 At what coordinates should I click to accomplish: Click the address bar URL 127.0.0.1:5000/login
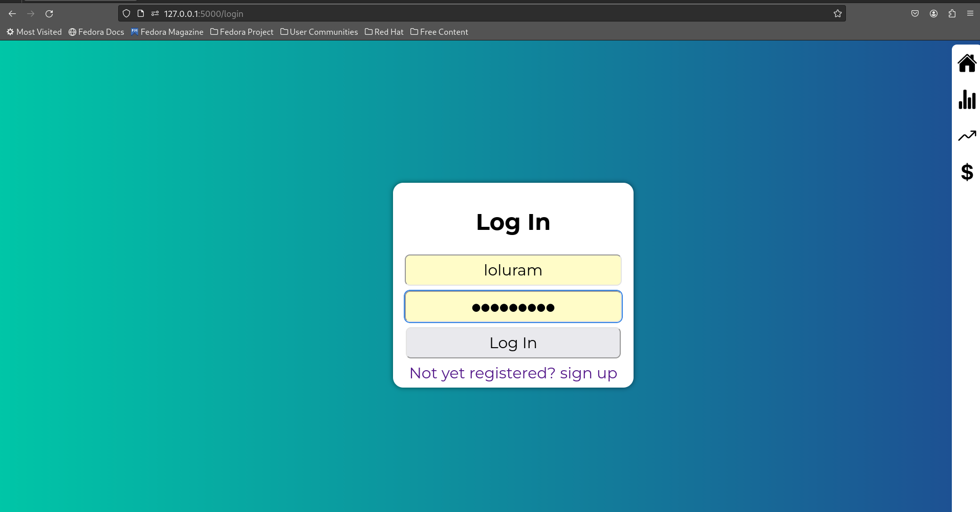tap(204, 14)
